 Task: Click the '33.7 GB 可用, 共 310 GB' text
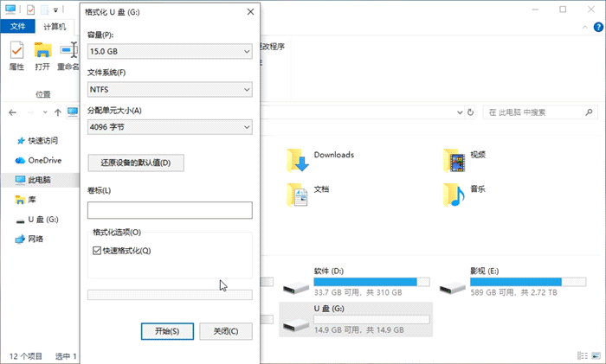[x=358, y=292]
